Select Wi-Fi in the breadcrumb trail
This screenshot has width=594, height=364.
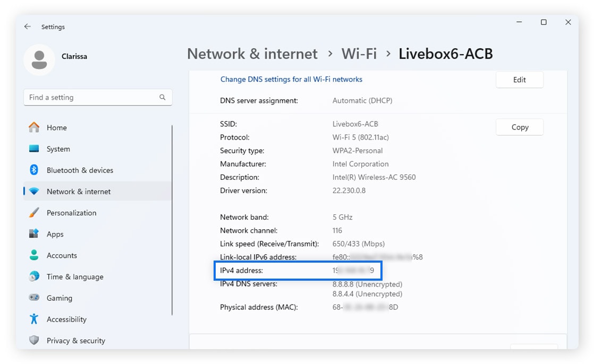tap(359, 54)
